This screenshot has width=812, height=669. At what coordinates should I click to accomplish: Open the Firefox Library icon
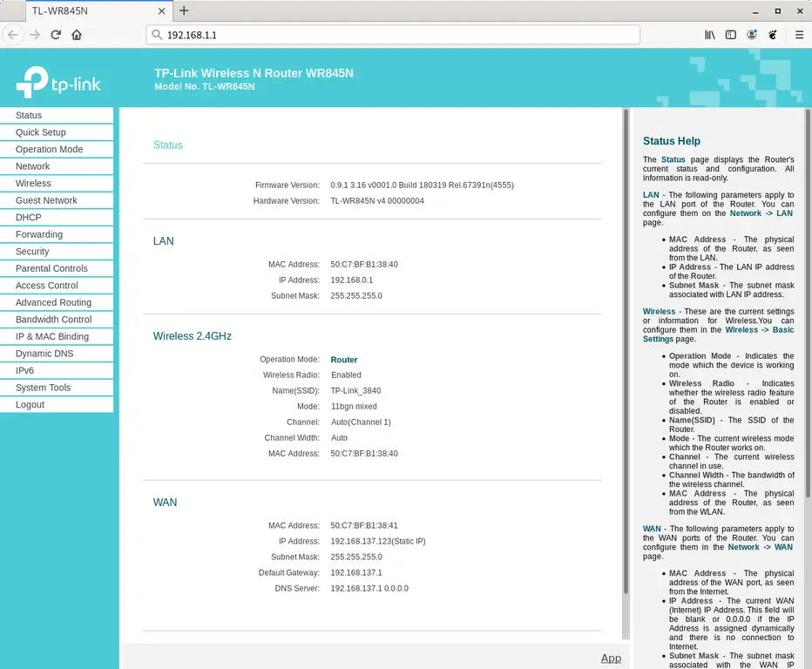pyautogui.click(x=708, y=35)
